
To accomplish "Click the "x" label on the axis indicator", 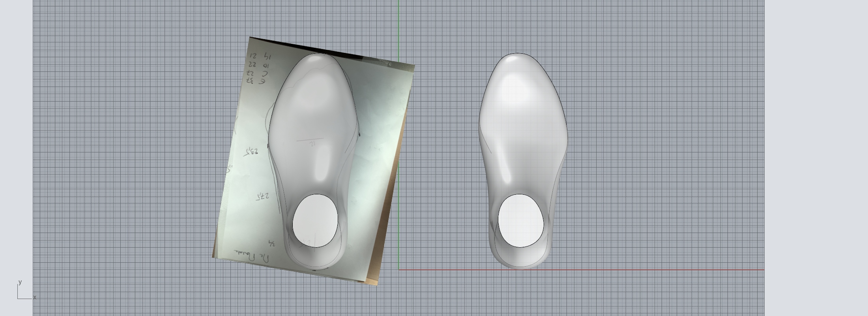I will (x=35, y=297).
